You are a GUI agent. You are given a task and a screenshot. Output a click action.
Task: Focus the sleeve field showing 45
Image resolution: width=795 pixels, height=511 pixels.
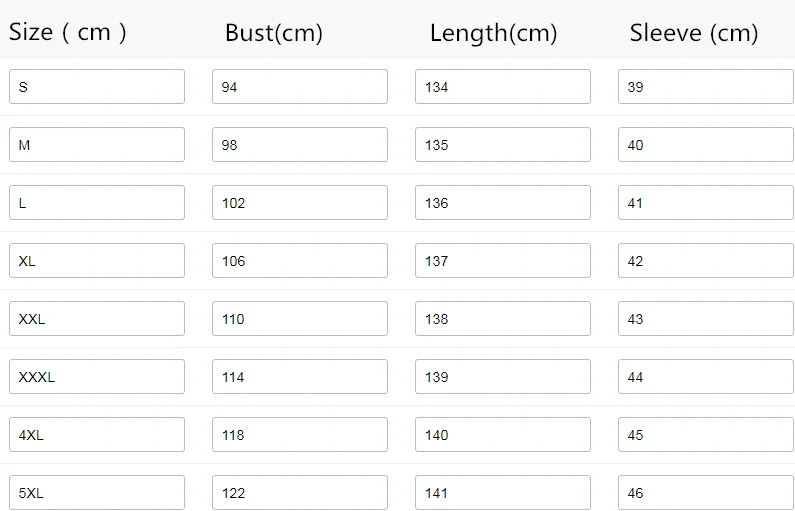[706, 434]
